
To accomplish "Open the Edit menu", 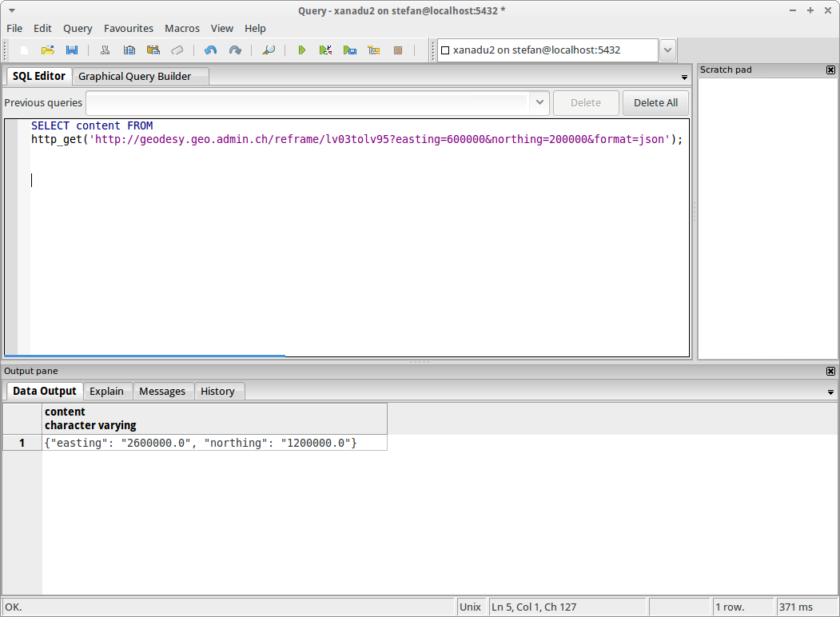I will pos(42,29).
